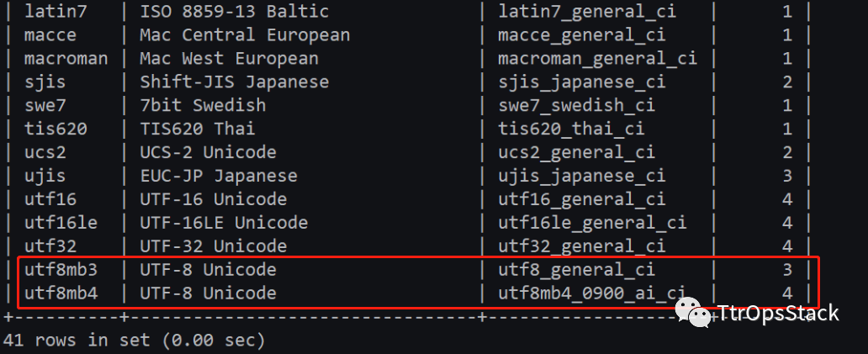Click the TtrOpsStack watermark text
The image size is (868, 354).
click(778, 314)
